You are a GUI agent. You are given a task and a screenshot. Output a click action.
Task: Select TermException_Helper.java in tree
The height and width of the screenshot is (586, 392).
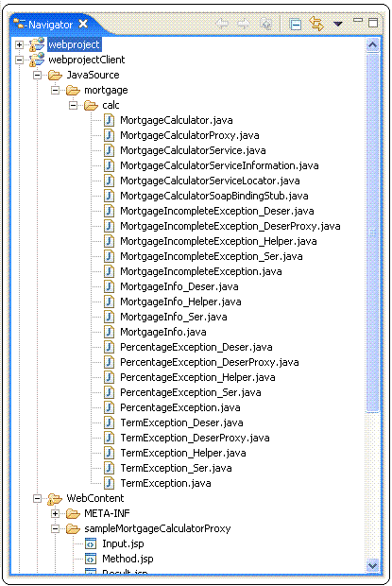pyautogui.click(x=183, y=453)
